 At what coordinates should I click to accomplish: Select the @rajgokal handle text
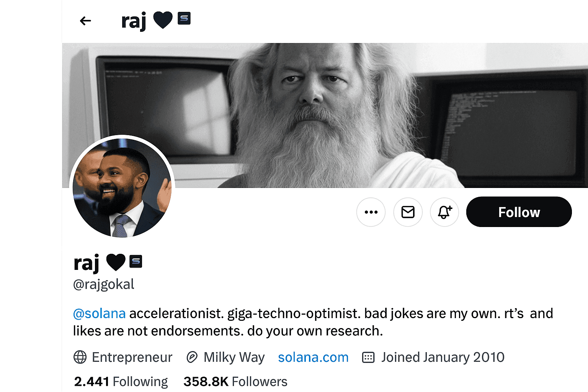(104, 284)
